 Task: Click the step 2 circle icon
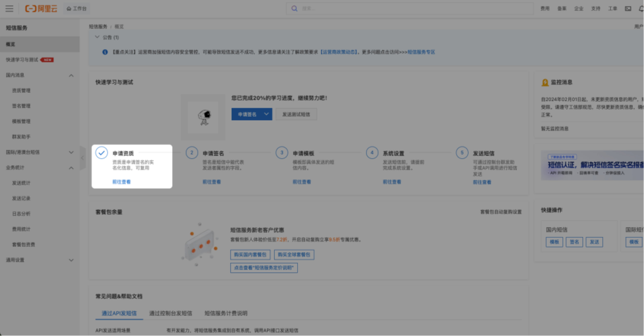point(192,153)
